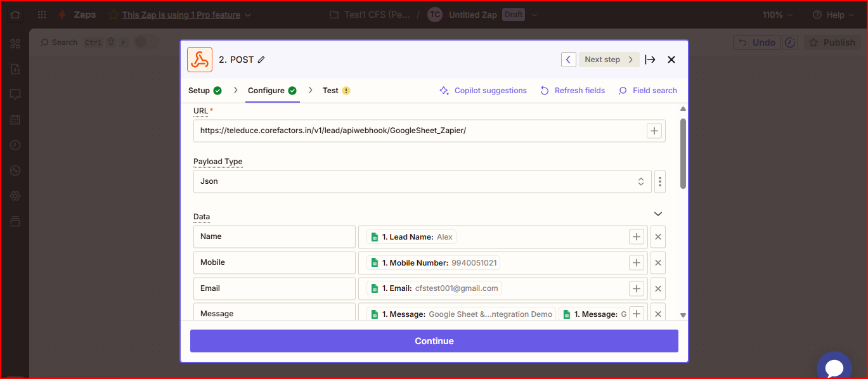Click the Next step button

pyautogui.click(x=609, y=60)
